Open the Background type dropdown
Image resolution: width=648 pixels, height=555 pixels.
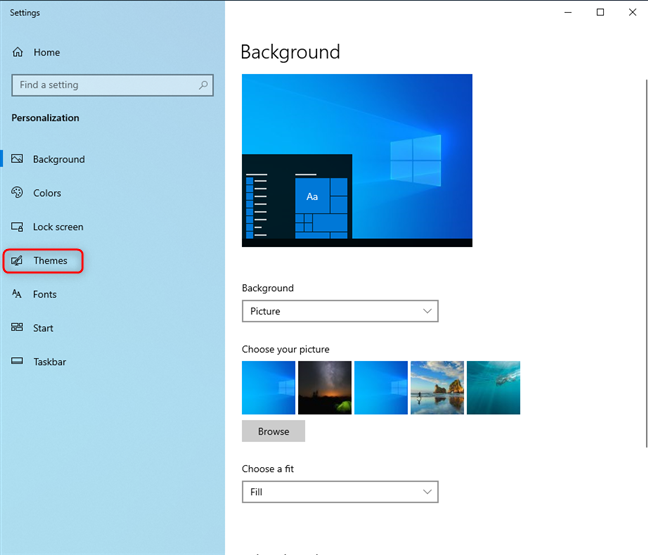pyautogui.click(x=340, y=311)
